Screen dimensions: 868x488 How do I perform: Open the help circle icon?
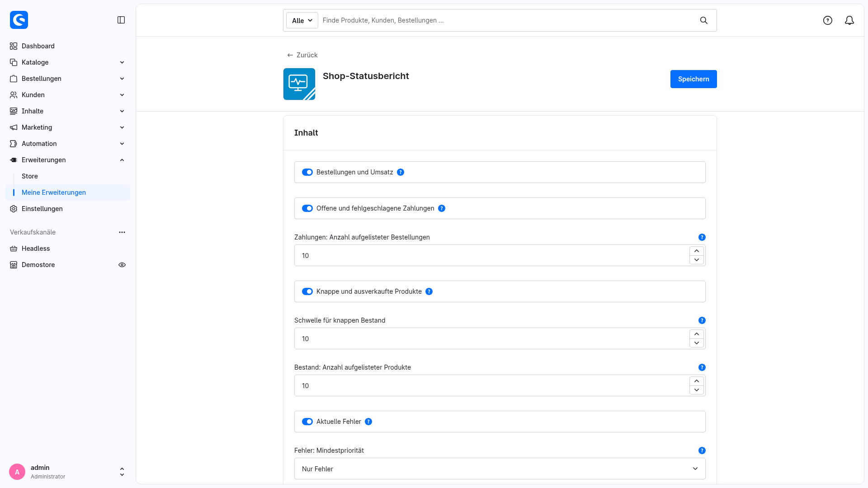click(x=828, y=20)
